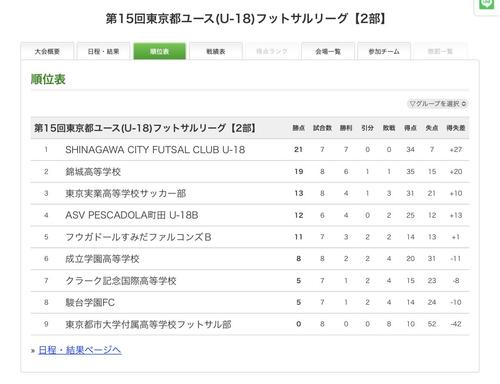The height and width of the screenshot is (384, 500).
Task: Select the green 順位表 tab
Action: [159, 51]
